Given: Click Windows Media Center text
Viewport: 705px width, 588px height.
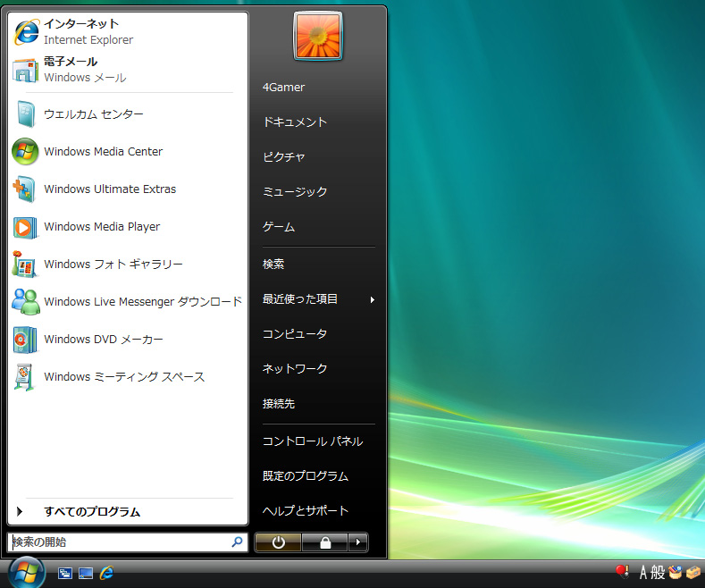Looking at the screenshot, I should click(103, 152).
